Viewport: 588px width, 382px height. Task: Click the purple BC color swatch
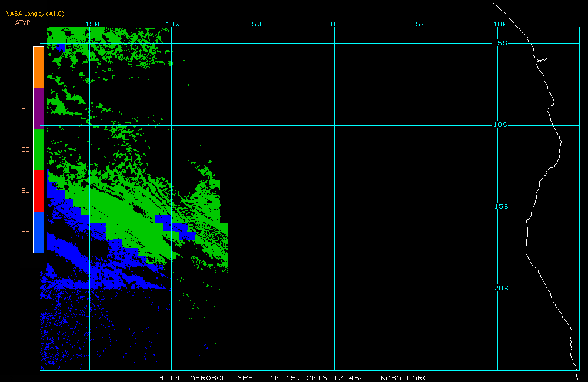click(x=39, y=109)
